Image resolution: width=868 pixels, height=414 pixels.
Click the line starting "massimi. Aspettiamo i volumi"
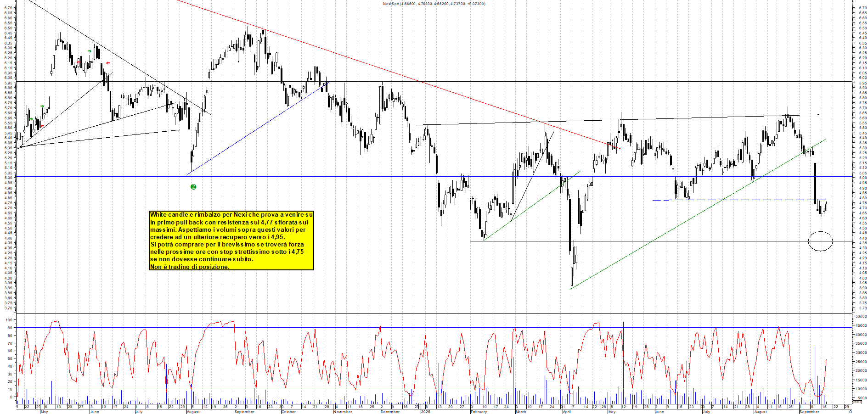[228, 229]
